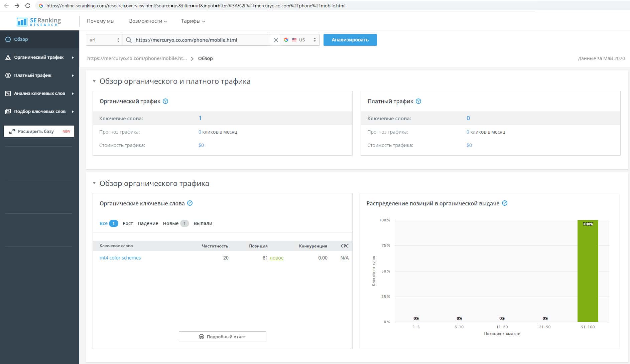Switch to the Новые keywords tab
630x364 pixels.
[171, 223]
